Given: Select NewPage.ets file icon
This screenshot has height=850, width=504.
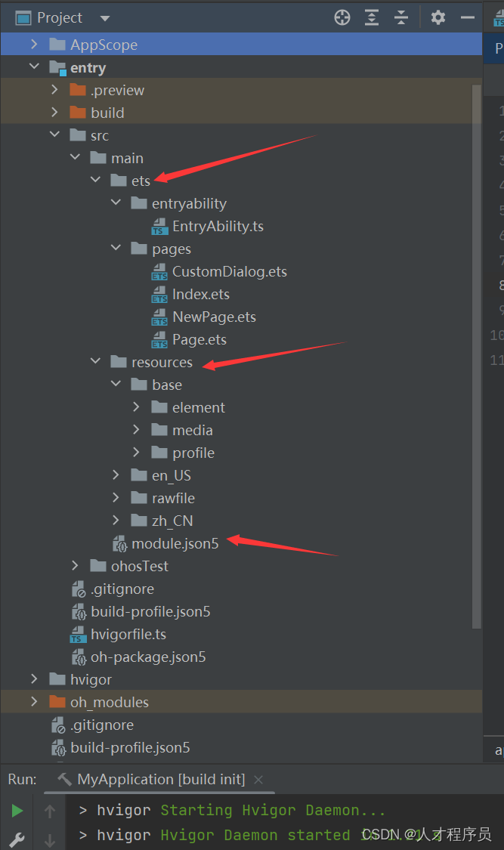Looking at the screenshot, I should pyautogui.click(x=159, y=317).
